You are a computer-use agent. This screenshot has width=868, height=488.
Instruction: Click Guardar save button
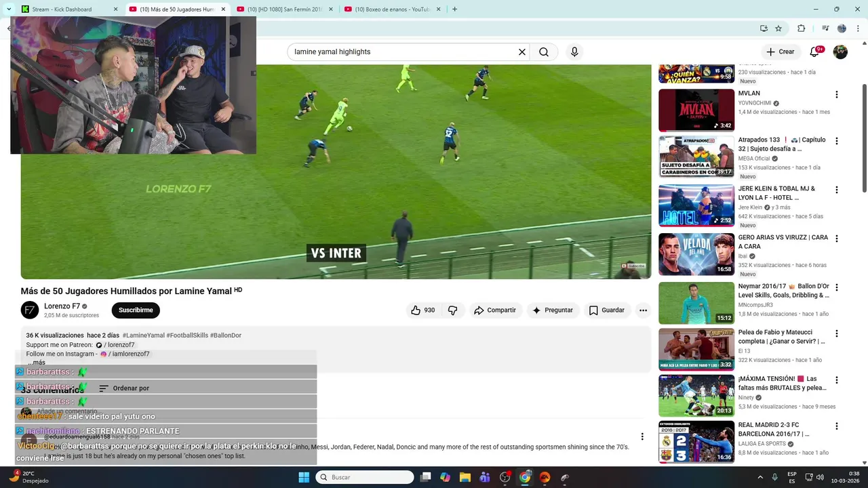click(606, 310)
